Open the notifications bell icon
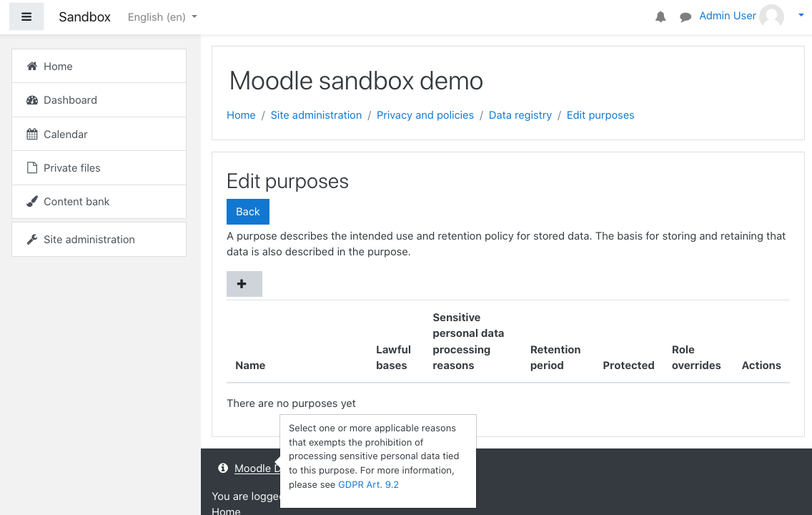This screenshot has width=812, height=515. [x=660, y=16]
